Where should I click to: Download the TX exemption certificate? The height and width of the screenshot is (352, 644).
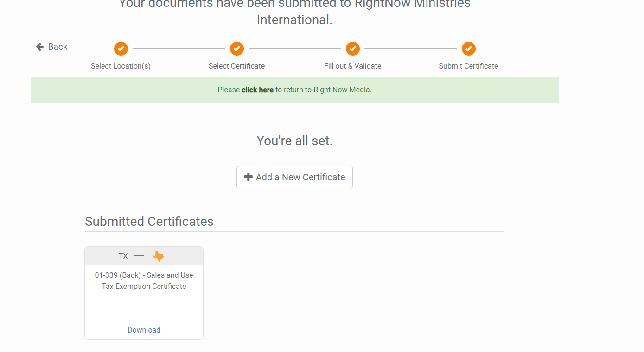pos(144,330)
